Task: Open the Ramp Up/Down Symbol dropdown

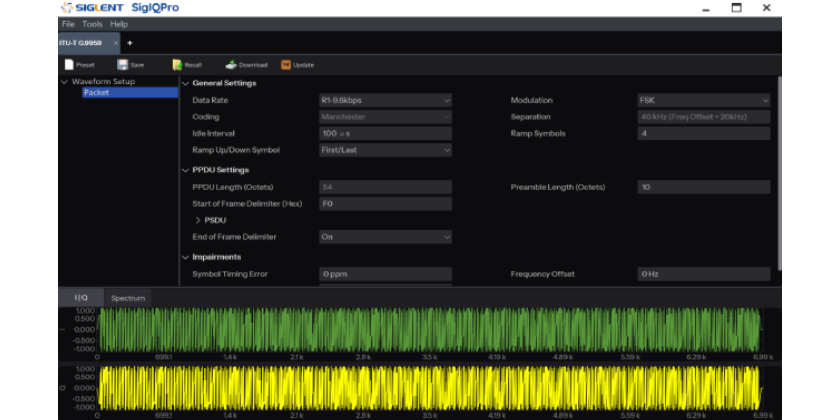Action: 385,150
